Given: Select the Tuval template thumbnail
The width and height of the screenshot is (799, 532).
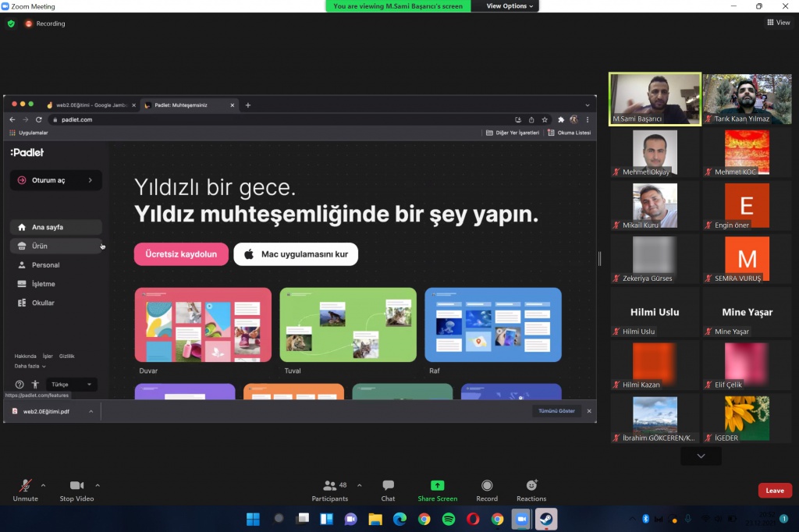Looking at the screenshot, I should (x=348, y=325).
